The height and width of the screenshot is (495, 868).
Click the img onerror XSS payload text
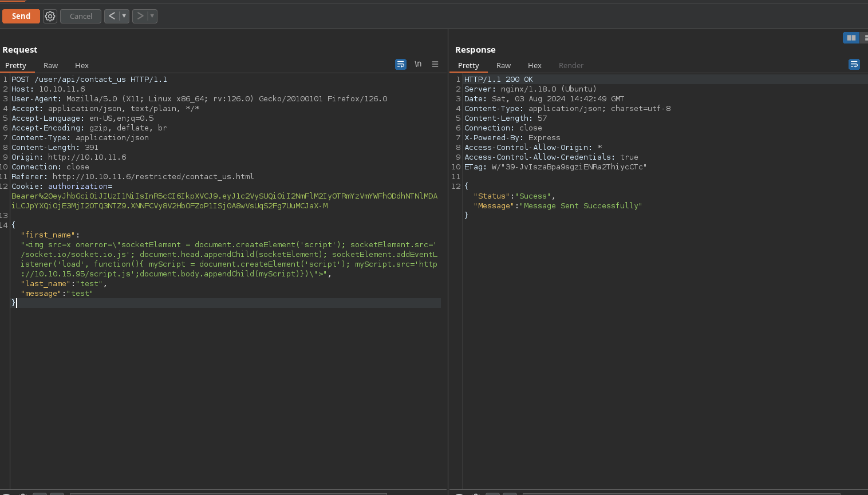point(229,259)
